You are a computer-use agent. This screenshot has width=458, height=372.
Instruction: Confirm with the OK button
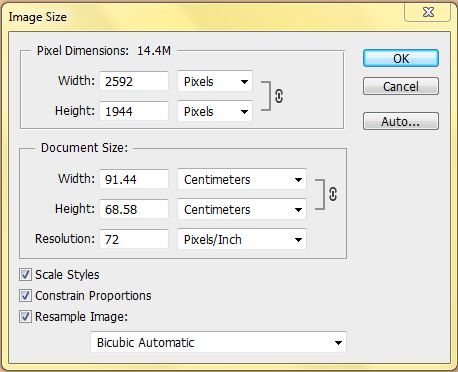click(x=401, y=58)
